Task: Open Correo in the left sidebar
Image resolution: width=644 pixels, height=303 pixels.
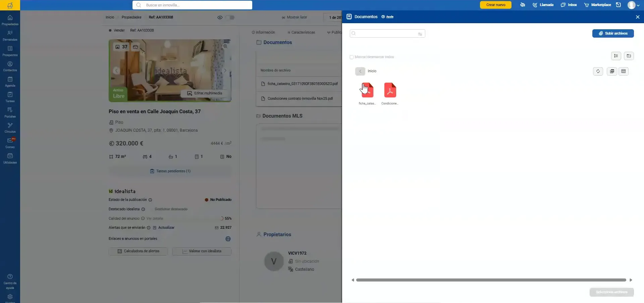Action: (x=10, y=143)
